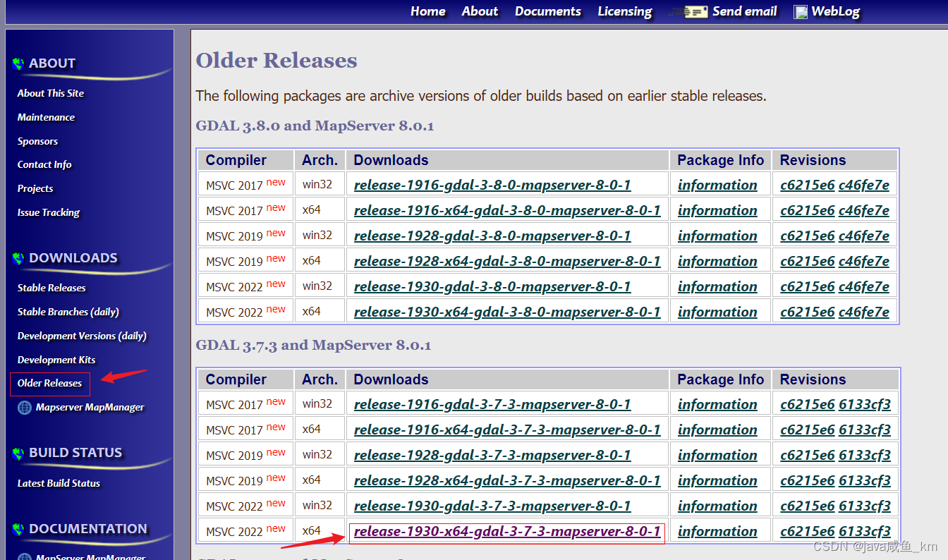Download release-1928-x64-gdal-3-7-3-mapserver-8-0-1

pyautogui.click(x=507, y=480)
